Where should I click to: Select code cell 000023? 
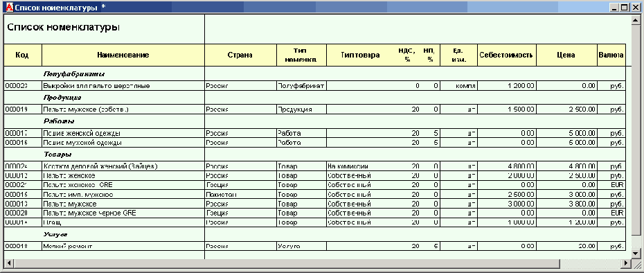click(23, 86)
